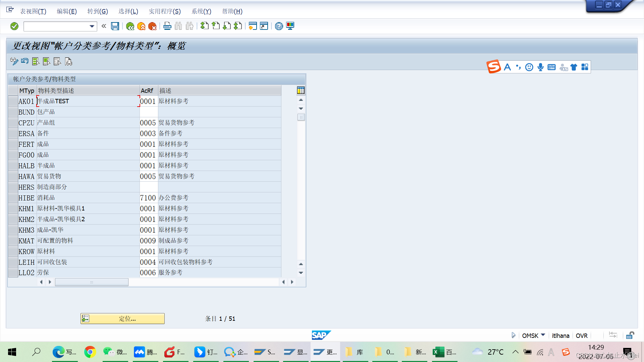
Task: Select the row marker for HAWA
Action: point(13,176)
